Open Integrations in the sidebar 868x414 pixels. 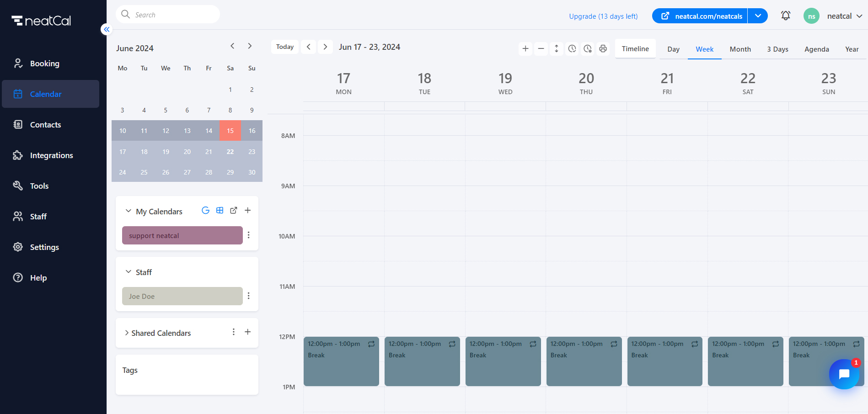50,155
